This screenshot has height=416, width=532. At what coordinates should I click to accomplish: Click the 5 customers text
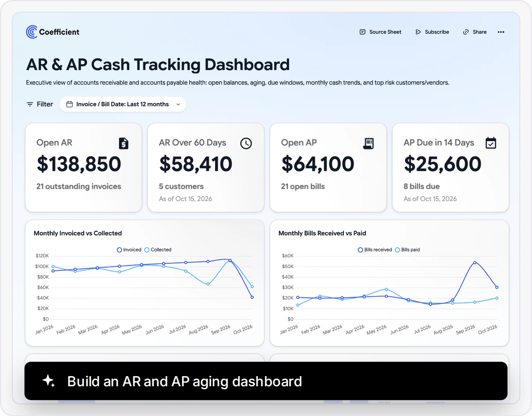click(181, 186)
